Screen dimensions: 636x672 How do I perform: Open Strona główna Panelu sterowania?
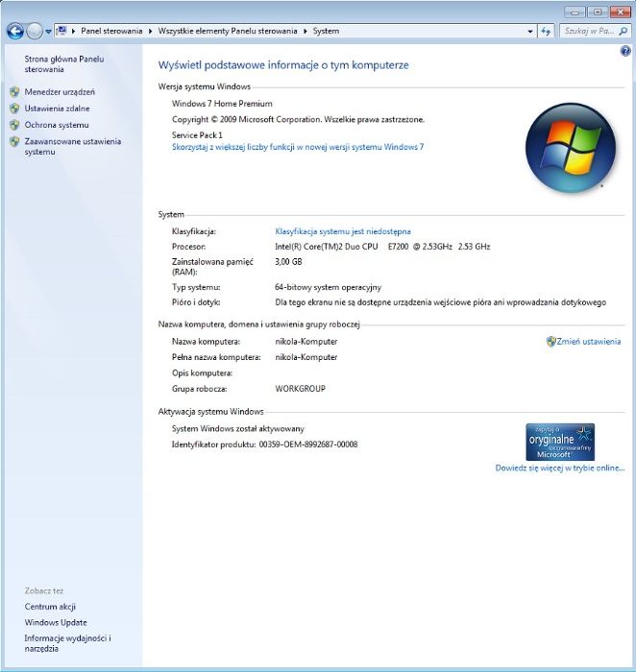pyautogui.click(x=64, y=64)
